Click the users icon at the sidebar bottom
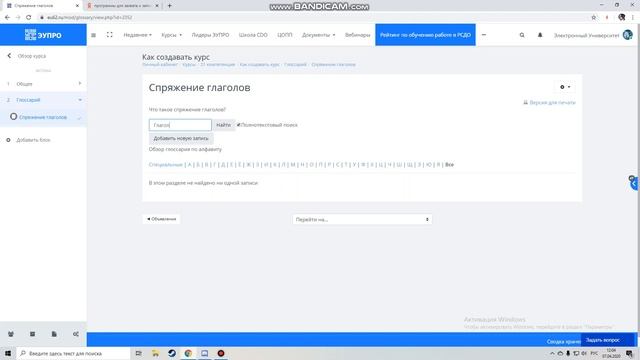This screenshot has width=640, height=360. point(11,334)
